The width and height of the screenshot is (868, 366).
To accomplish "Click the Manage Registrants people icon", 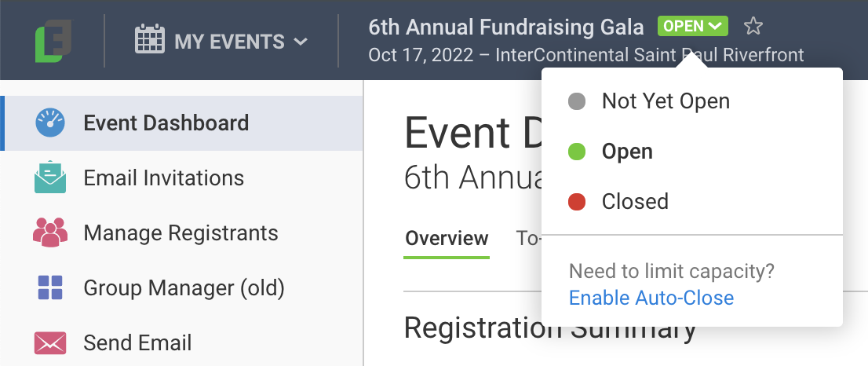I will pos(50,233).
